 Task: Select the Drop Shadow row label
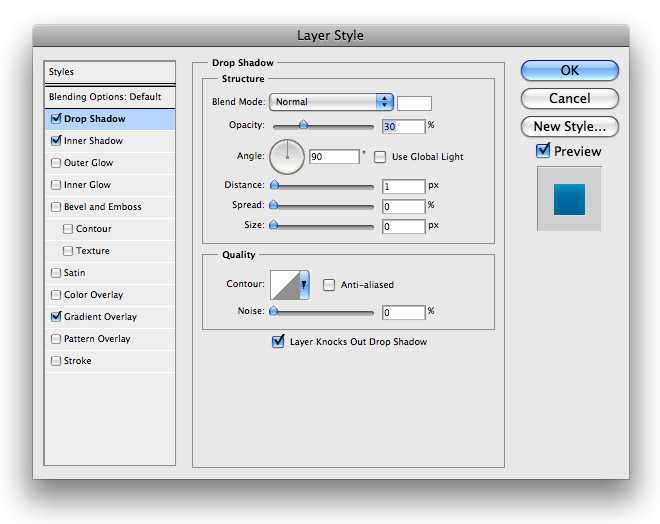[x=95, y=119]
